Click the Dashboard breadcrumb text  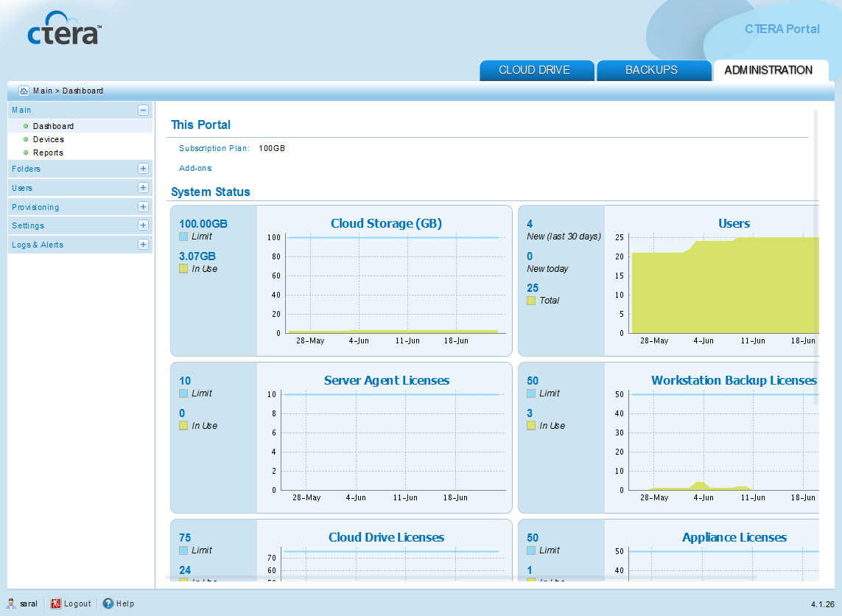click(83, 91)
